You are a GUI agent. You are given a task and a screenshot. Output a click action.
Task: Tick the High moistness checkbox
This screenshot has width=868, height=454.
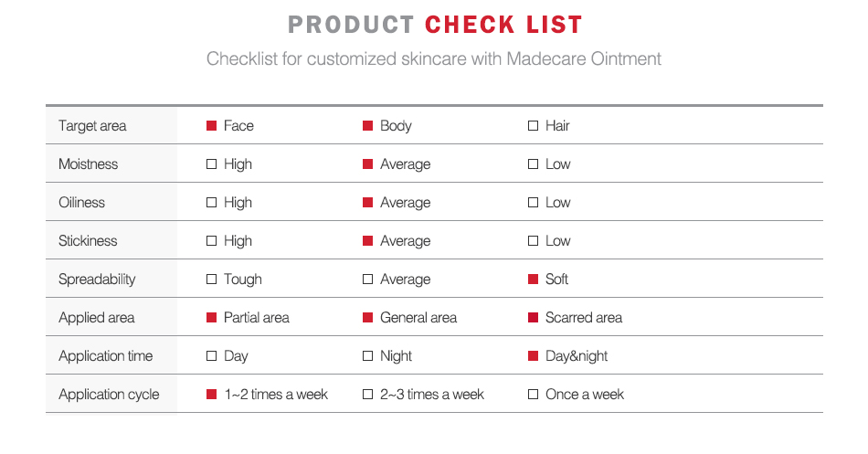211,164
